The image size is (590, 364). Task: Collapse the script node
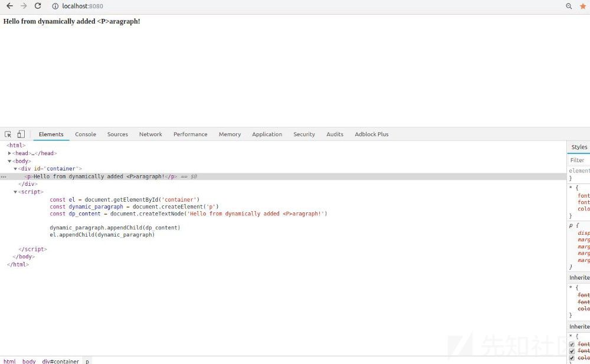coord(15,192)
